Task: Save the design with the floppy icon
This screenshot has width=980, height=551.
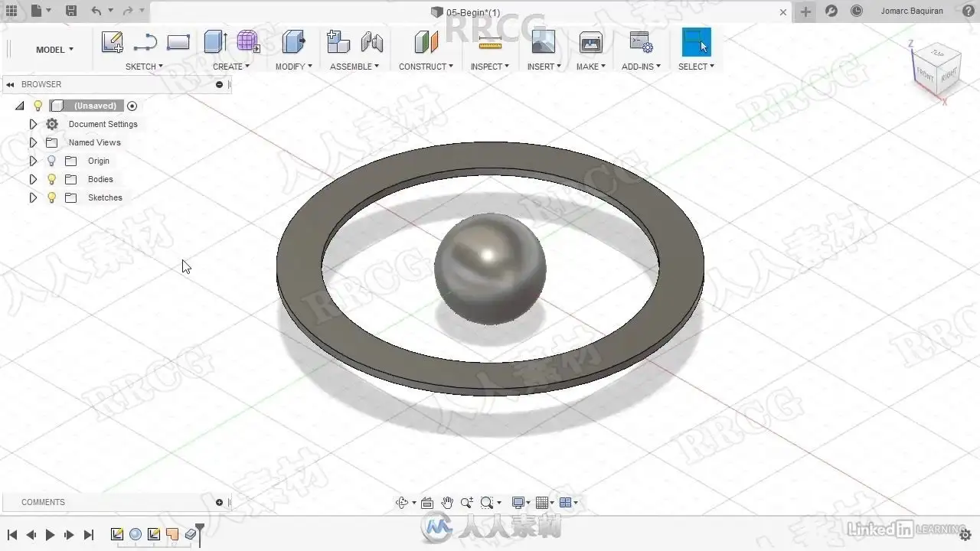Action: [x=71, y=11]
